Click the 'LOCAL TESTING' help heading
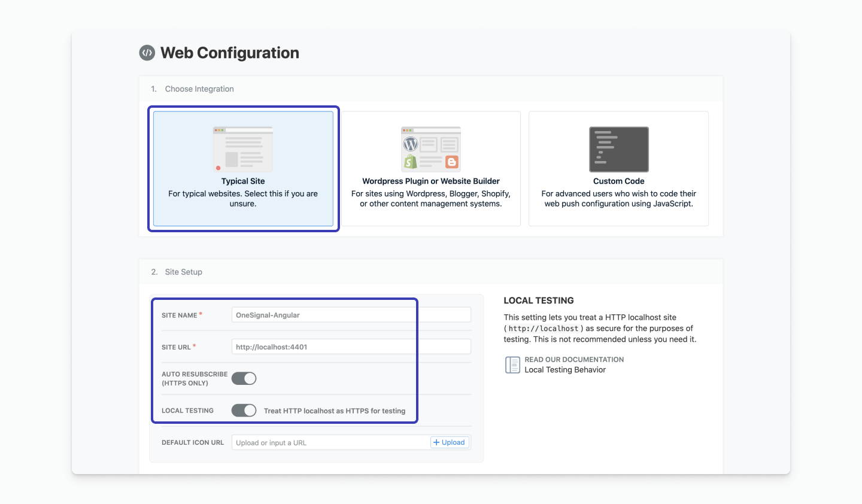The width and height of the screenshot is (862, 504). click(x=539, y=300)
